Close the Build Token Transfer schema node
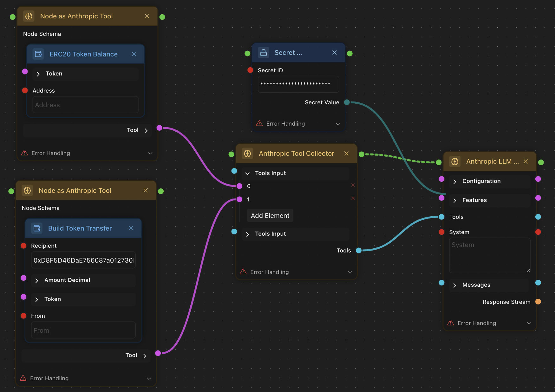This screenshot has height=392, width=555. [x=131, y=228]
